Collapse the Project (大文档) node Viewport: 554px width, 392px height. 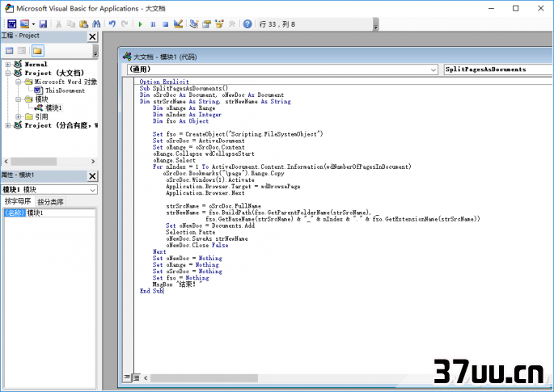(x=8, y=73)
